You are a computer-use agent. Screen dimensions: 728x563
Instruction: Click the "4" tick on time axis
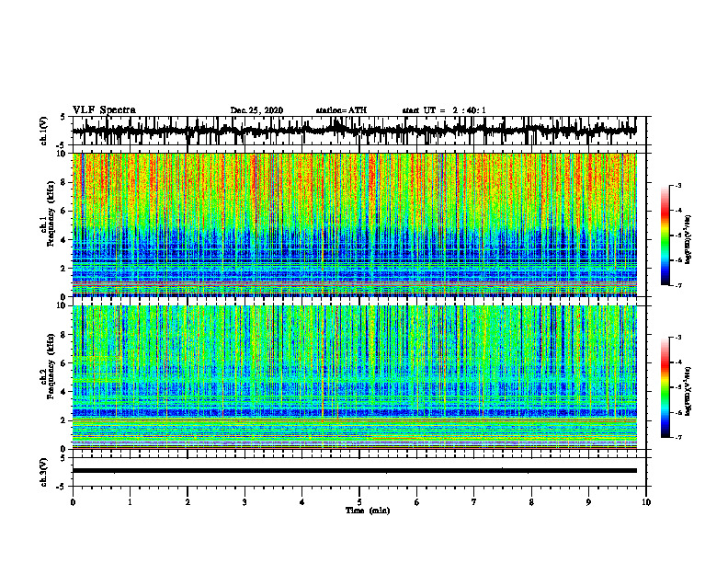(x=302, y=502)
